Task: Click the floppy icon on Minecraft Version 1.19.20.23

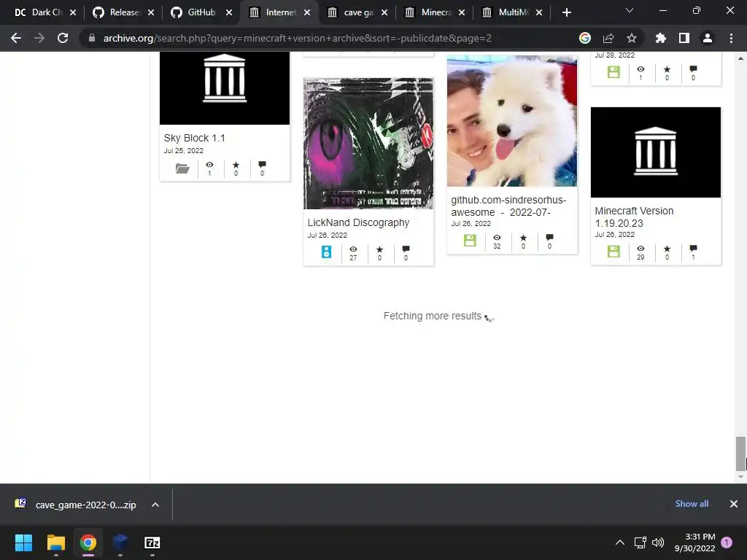Action: (x=614, y=252)
